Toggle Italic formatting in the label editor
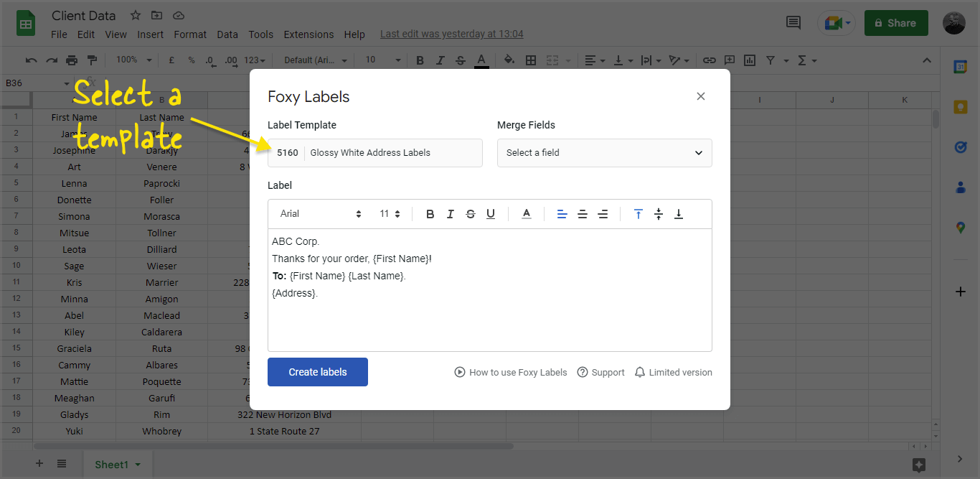The image size is (980, 479). tap(450, 213)
